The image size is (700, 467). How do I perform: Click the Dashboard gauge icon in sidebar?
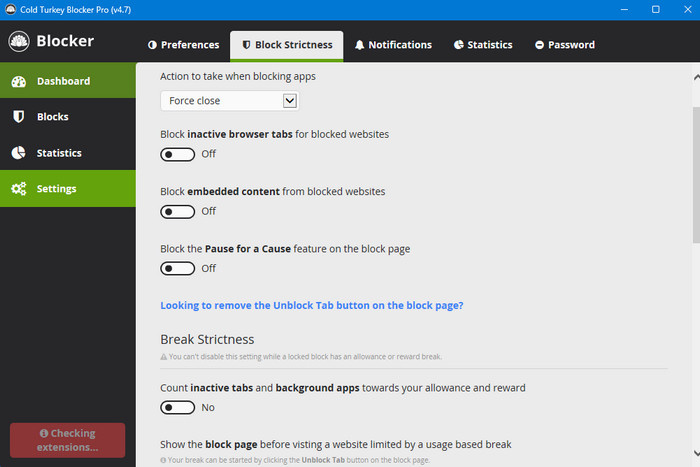(x=18, y=81)
